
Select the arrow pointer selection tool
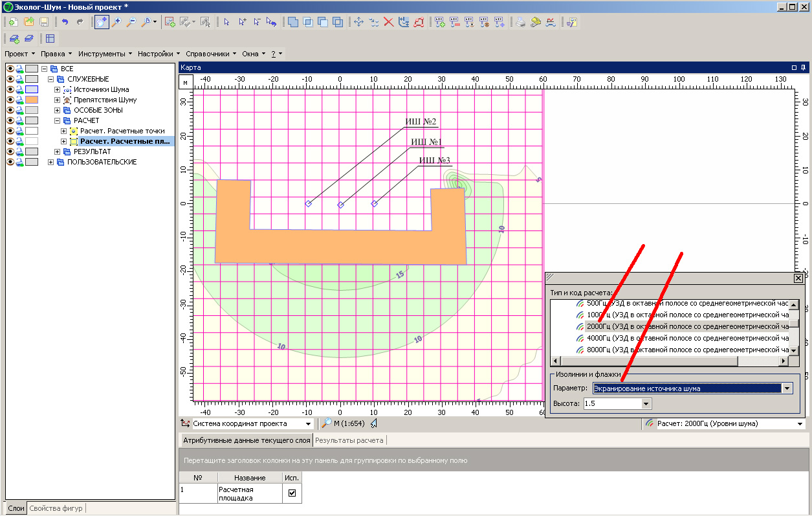[x=226, y=22]
